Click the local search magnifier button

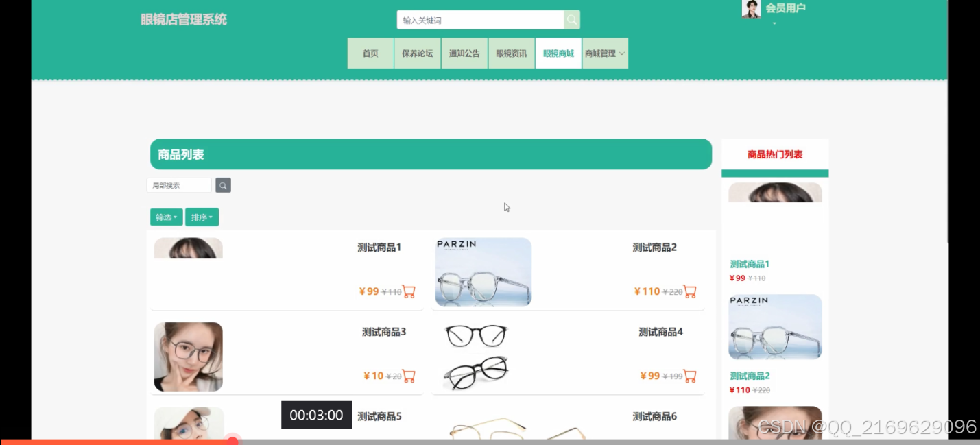(x=223, y=185)
